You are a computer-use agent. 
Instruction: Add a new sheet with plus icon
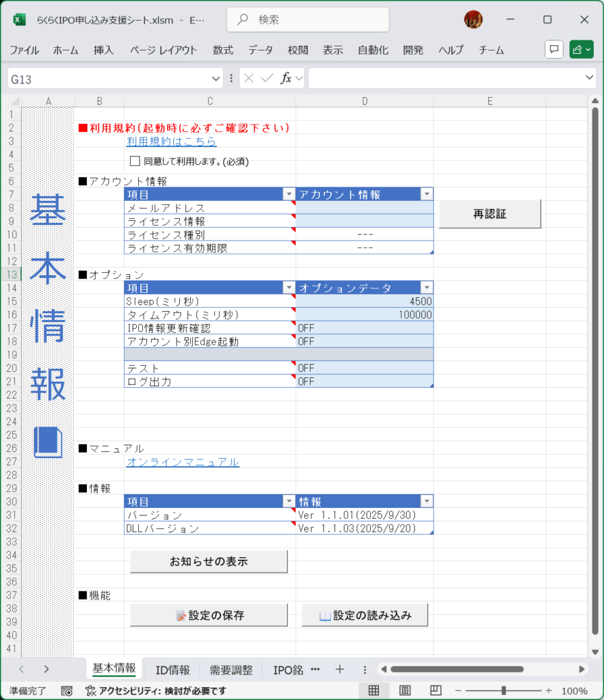[x=339, y=669]
